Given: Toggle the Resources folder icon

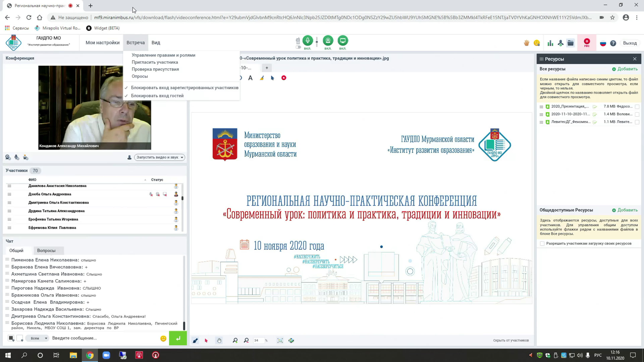Looking at the screenshot, I should [571, 43].
